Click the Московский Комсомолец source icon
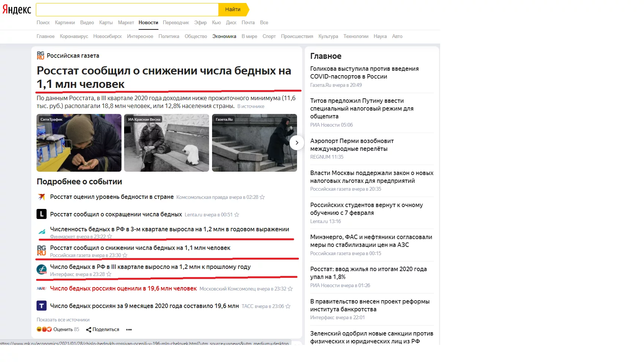This screenshot has width=644, height=362. tap(41, 288)
